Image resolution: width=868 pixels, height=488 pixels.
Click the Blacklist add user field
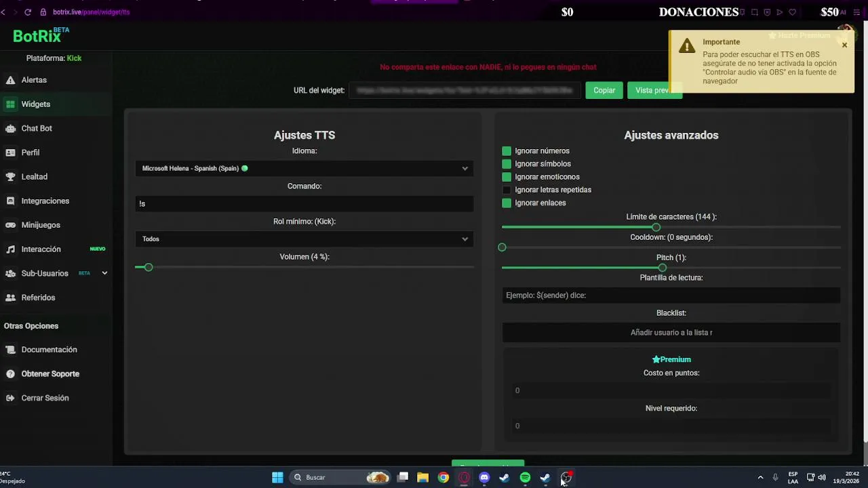coord(671,332)
